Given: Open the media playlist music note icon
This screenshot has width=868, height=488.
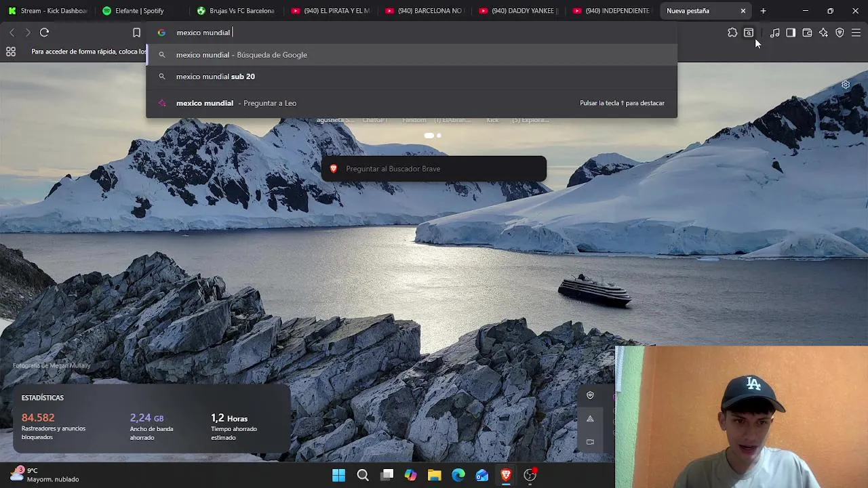Looking at the screenshot, I should [774, 33].
